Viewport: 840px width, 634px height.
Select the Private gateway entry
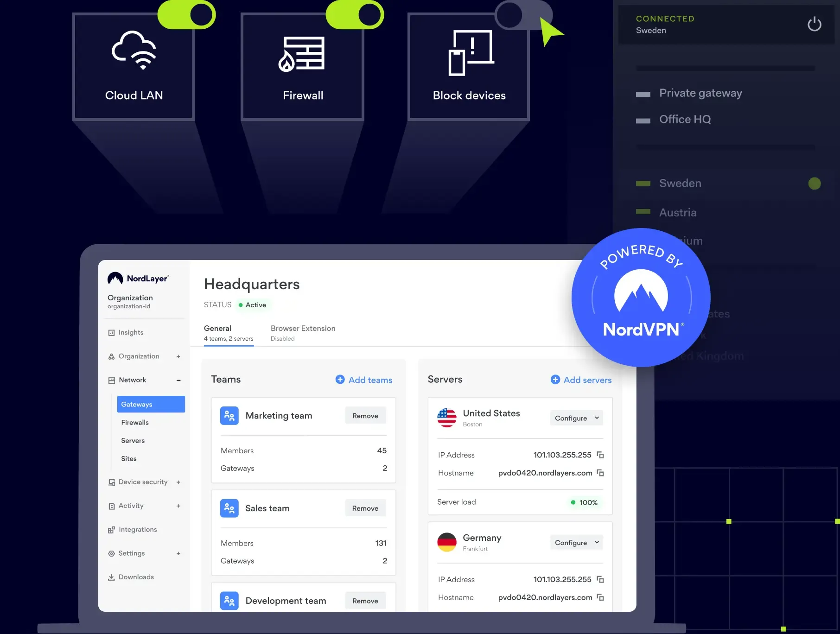700,93
